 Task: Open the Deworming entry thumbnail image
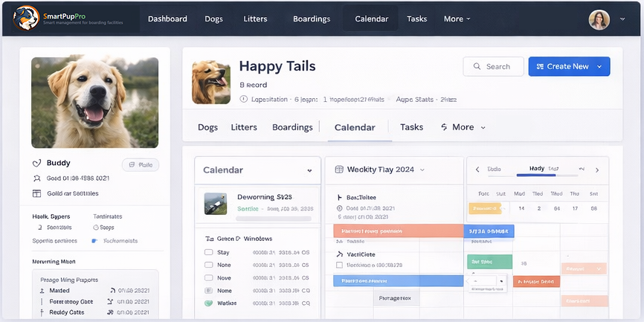216,204
